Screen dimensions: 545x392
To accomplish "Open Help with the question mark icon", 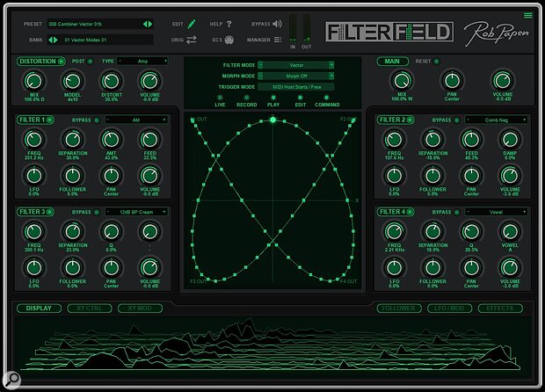I will 229,24.
